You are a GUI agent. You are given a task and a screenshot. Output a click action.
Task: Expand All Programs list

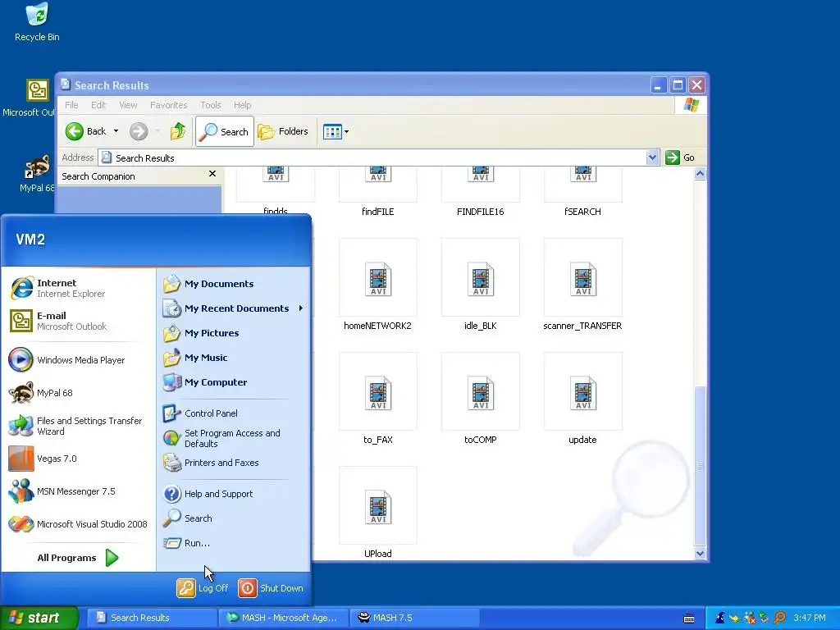click(78, 558)
